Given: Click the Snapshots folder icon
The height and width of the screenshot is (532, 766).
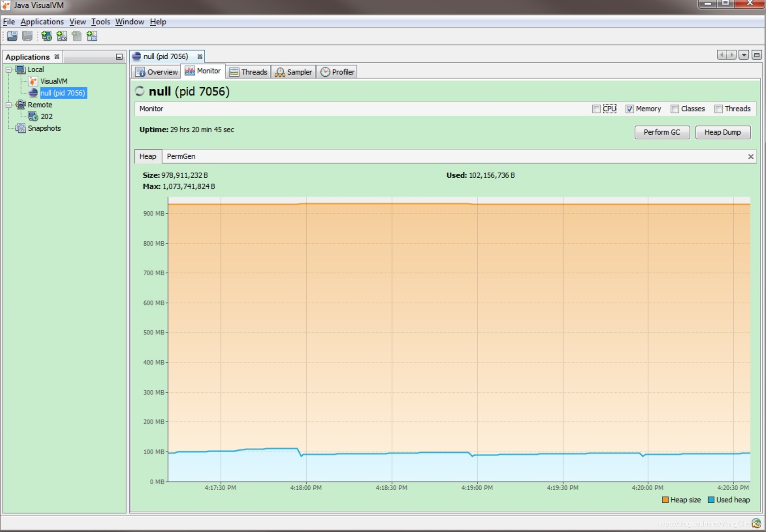Looking at the screenshot, I should pyautogui.click(x=20, y=128).
